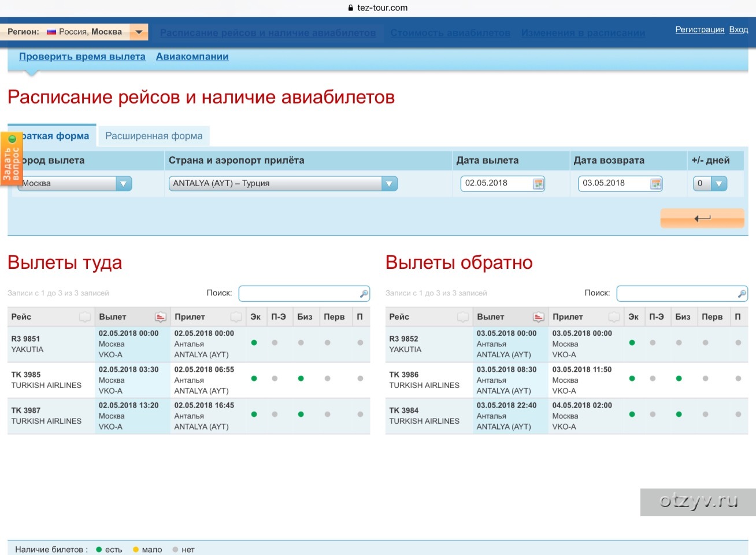This screenshot has width=756, height=555.
Task: Open the Расписание рейсов и наличие авиабилетов menu
Action: pos(268,33)
